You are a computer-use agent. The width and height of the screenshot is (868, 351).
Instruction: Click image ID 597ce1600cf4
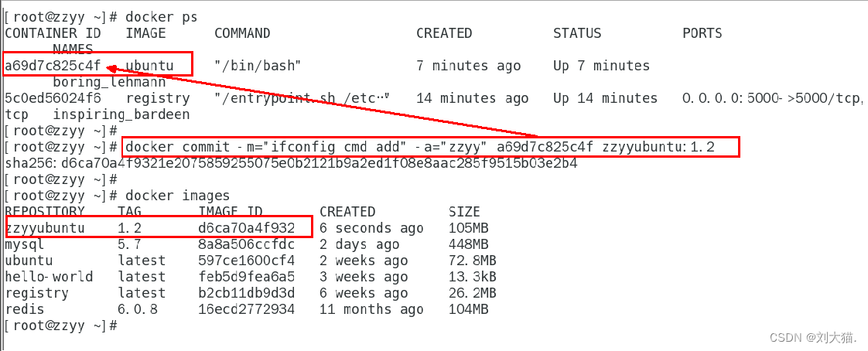pyautogui.click(x=246, y=261)
